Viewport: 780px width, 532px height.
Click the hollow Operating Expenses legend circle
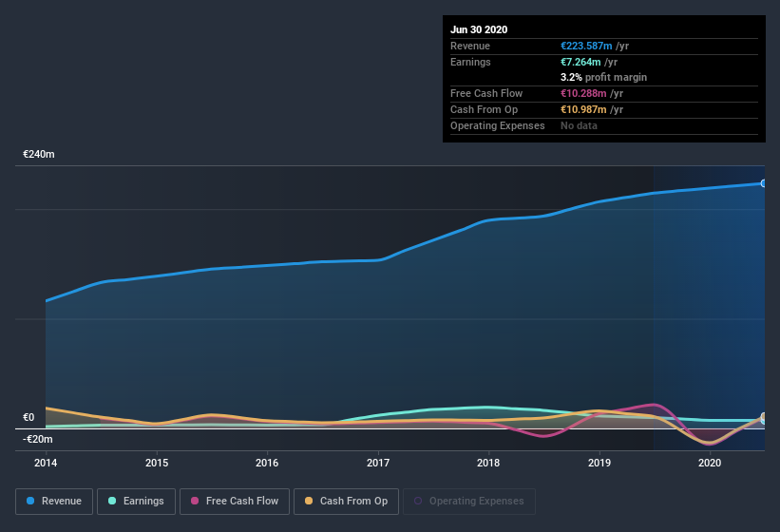418,501
